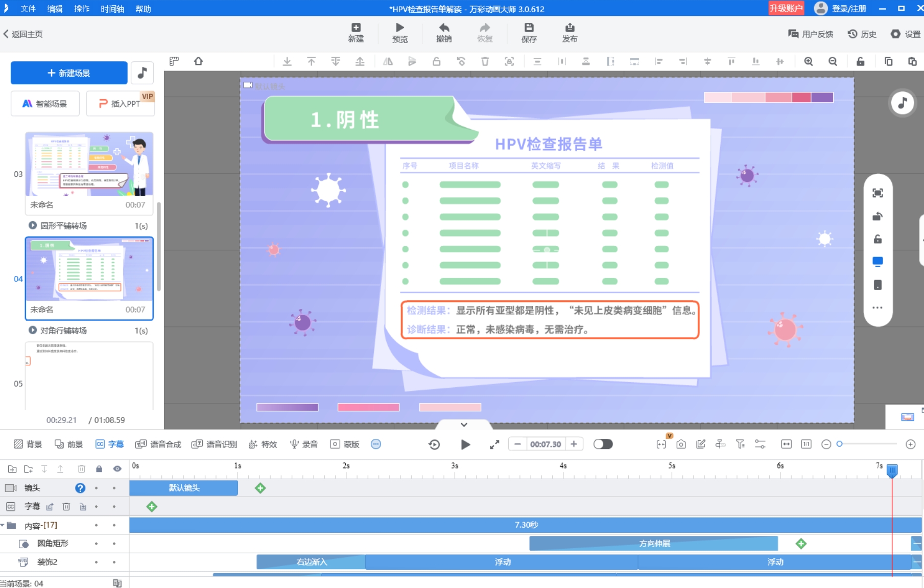Click the camera snapshot icon in the timeline toolbar

pos(681,444)
